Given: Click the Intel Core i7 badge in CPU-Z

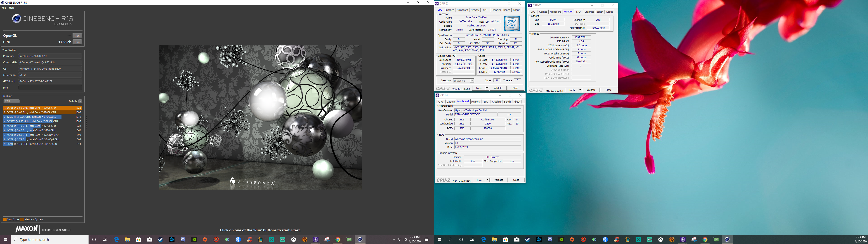Looking at the screenshot, I should pos(512,23).
